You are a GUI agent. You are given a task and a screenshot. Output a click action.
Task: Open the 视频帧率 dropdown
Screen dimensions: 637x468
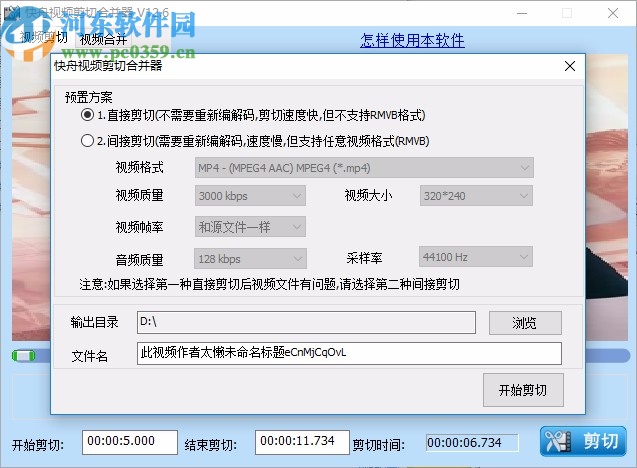click(250, 227)
